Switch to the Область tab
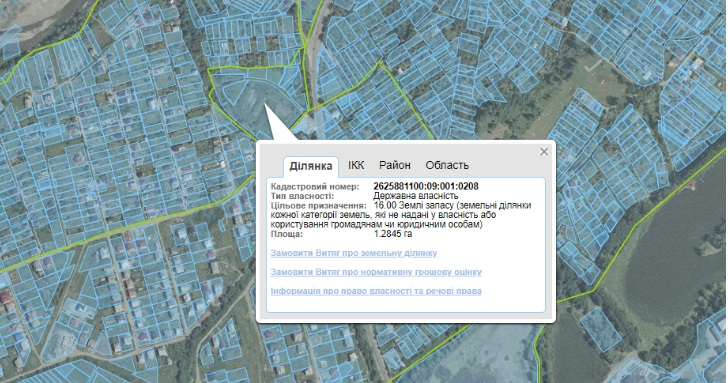 tap(447, 165)
